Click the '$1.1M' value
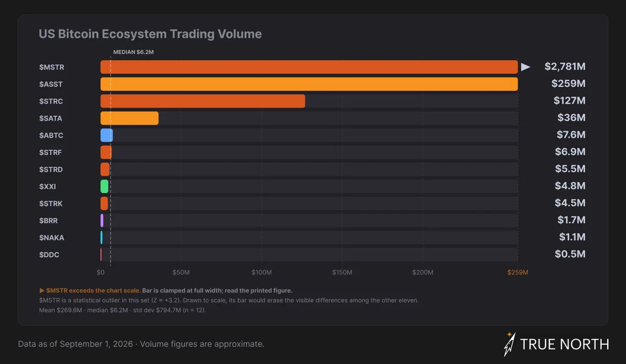 pyautogui.click(x=572, y=237)
